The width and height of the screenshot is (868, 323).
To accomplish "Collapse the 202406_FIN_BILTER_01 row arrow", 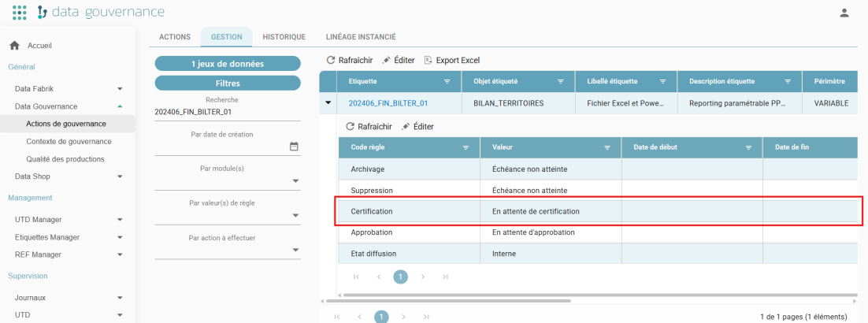I will [328, 102].
